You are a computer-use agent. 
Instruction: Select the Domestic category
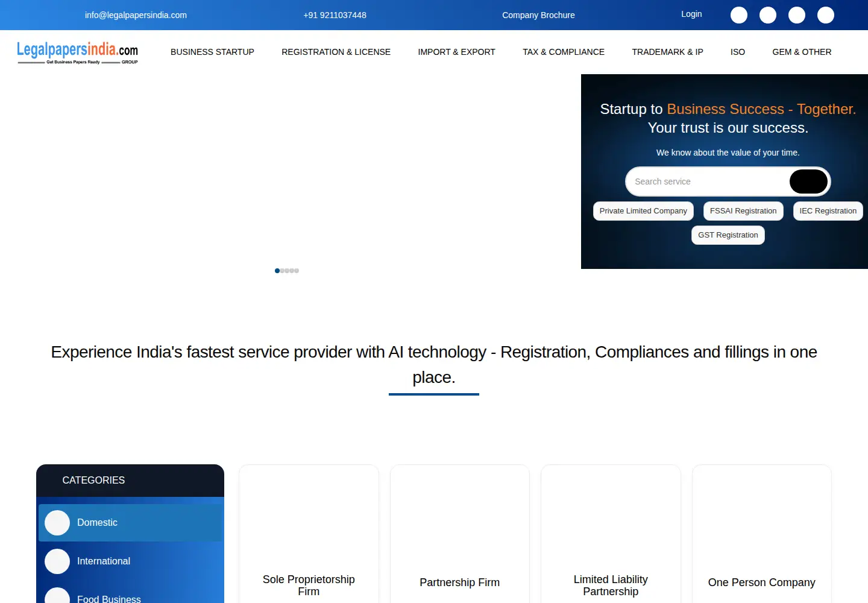pos(130,523)
